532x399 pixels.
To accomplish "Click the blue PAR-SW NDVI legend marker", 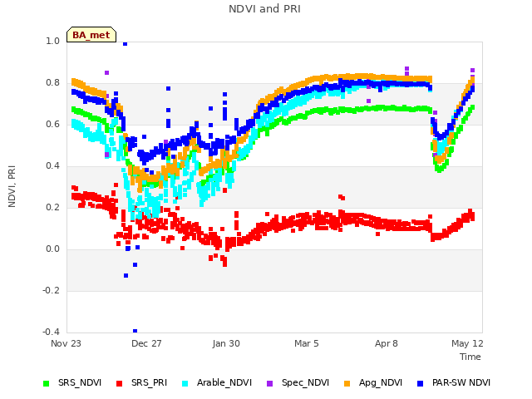I will [421, 383].
